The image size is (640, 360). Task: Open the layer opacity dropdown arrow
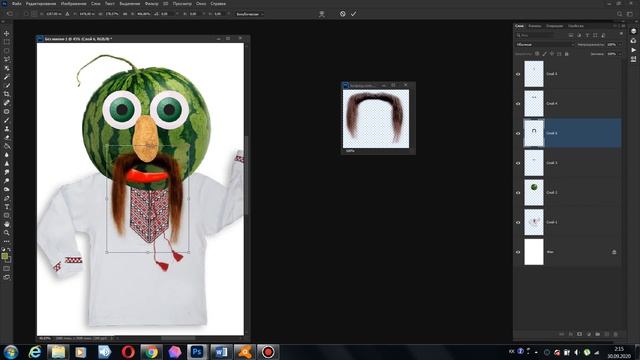[x=620, y=44]
